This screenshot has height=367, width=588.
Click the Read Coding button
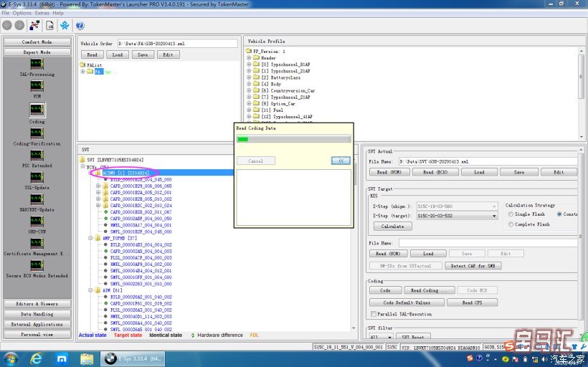[430, 290]
